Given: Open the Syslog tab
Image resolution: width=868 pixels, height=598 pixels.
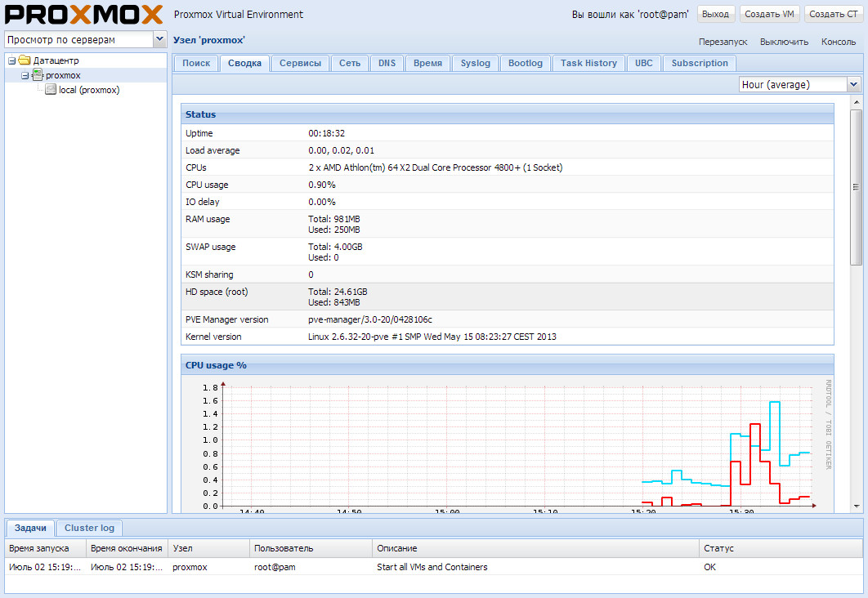Looking at the screenshot, I should click(476, 63).
